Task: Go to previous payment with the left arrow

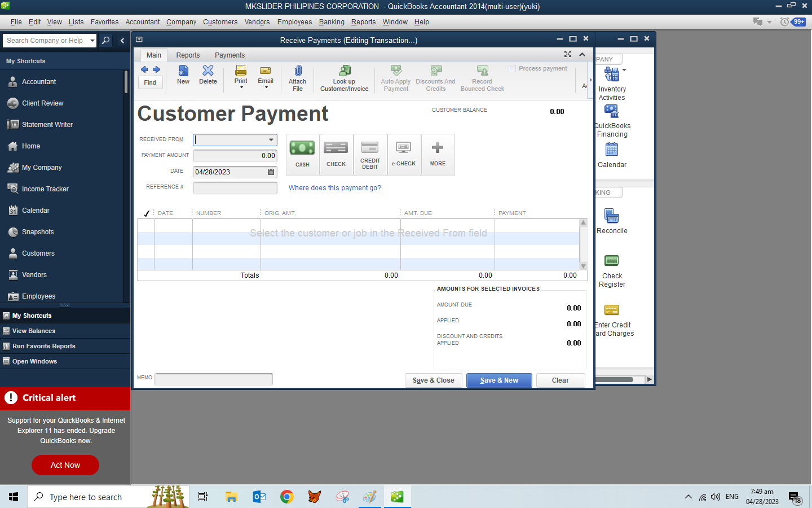Action: tap(144, 69)
